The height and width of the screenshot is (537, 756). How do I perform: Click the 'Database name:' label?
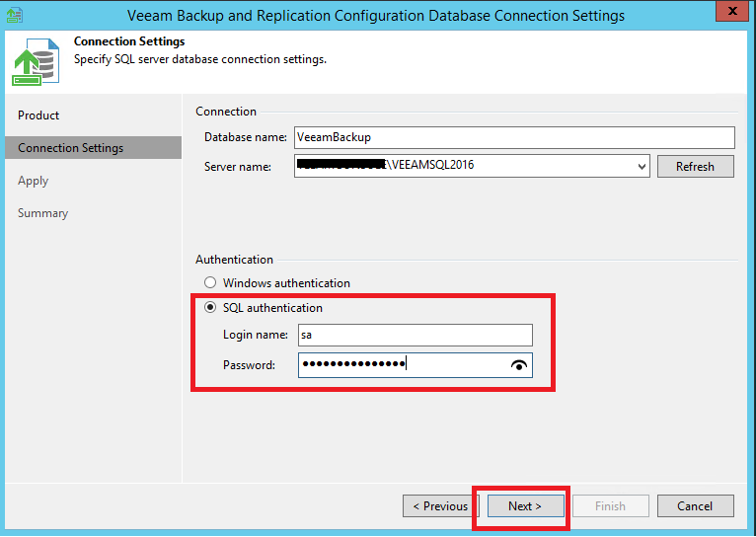click(x=246, y=137)
